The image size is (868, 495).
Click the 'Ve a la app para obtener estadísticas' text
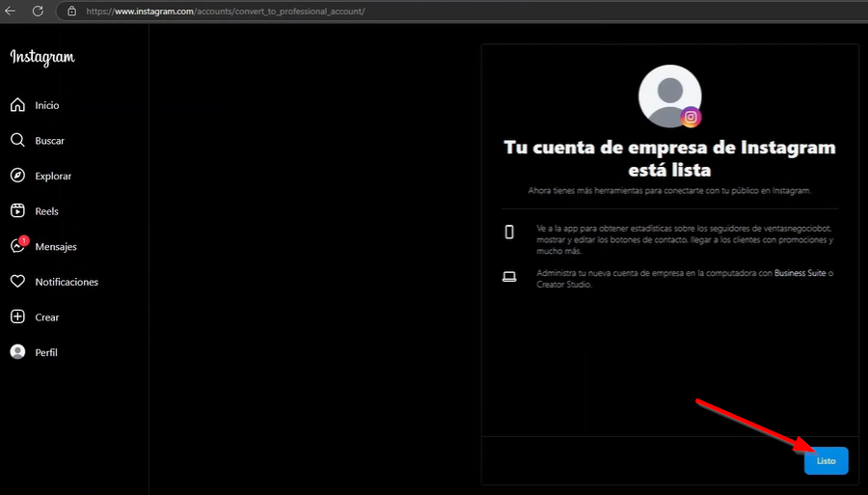tap(685, 239)
